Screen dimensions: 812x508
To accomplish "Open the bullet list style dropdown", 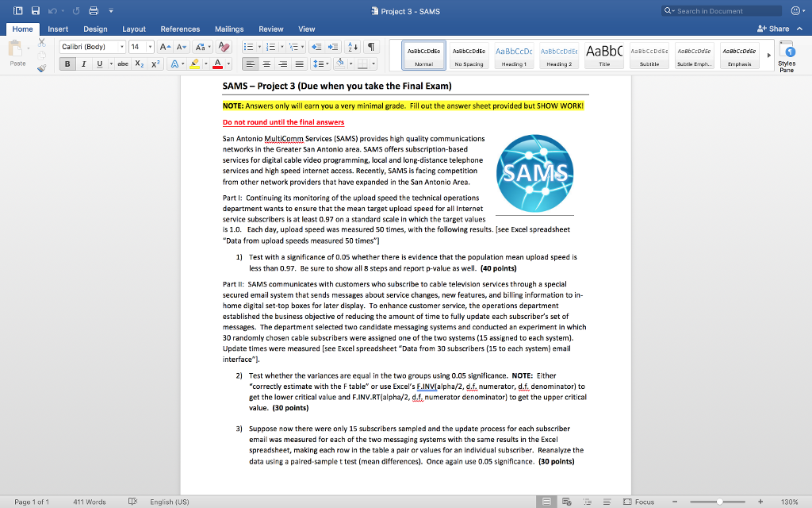I will (259, 47).
